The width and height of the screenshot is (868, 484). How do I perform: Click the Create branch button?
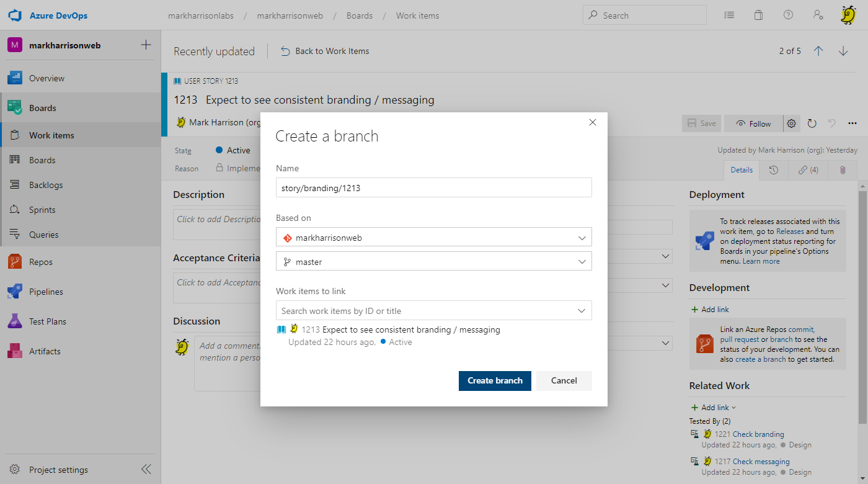coord(495,381)
